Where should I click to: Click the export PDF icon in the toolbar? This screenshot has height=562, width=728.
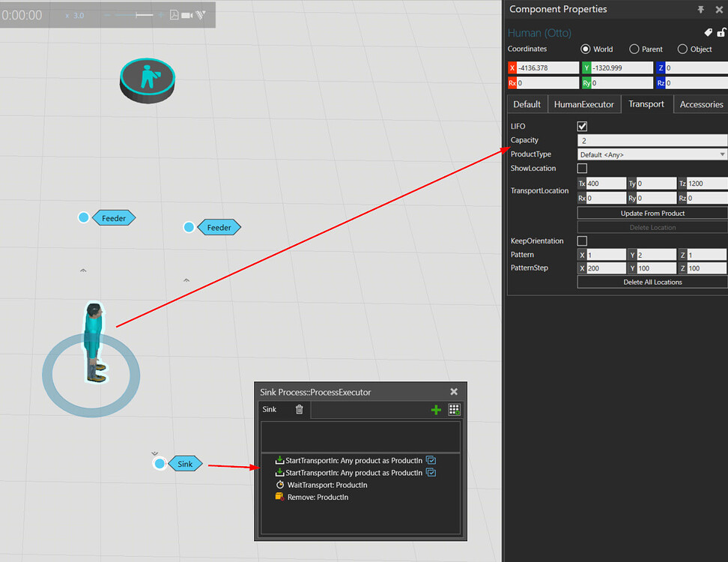pos(175,15)
